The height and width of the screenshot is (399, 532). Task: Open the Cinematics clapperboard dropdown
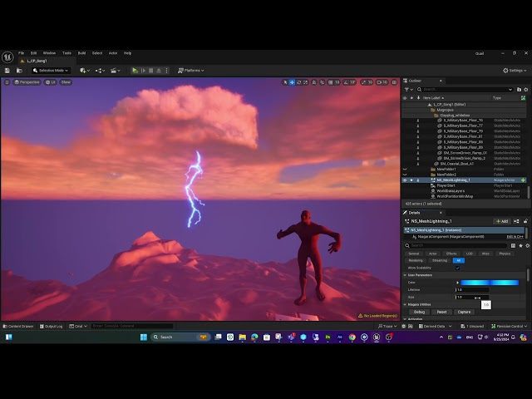[116, 71]
